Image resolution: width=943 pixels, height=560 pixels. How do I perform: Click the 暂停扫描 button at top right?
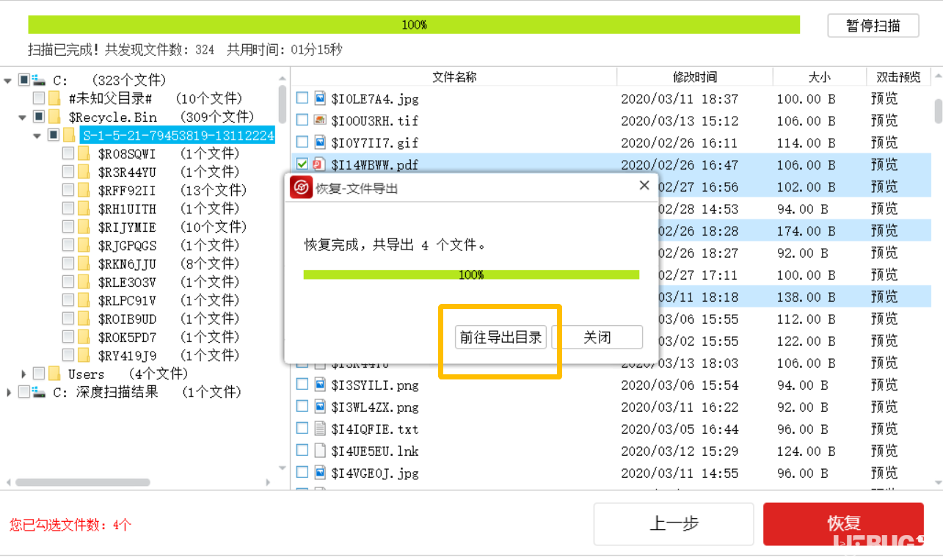(x=873, y=25)
